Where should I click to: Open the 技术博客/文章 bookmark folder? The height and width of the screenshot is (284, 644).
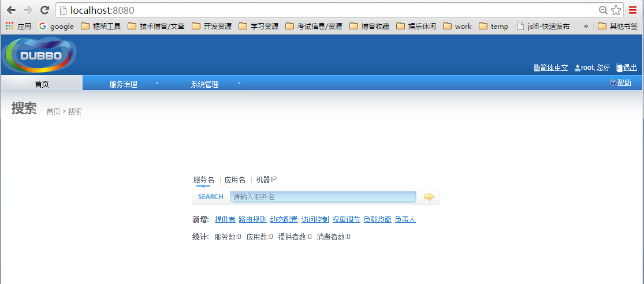pos(156,27)
